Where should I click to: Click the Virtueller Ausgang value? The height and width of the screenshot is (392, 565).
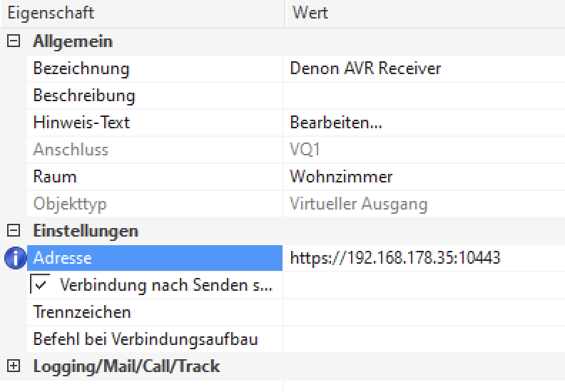358,204
